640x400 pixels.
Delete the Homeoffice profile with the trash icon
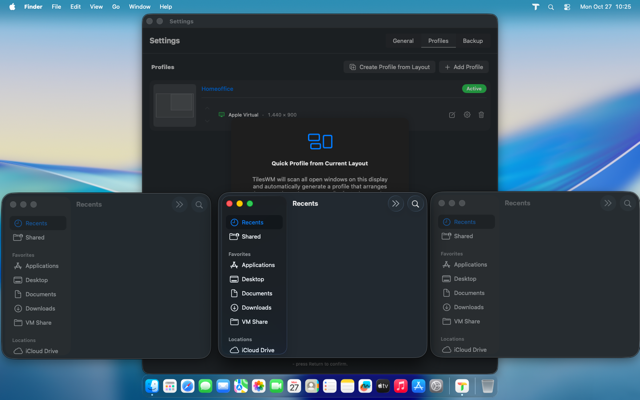[481, 115]
